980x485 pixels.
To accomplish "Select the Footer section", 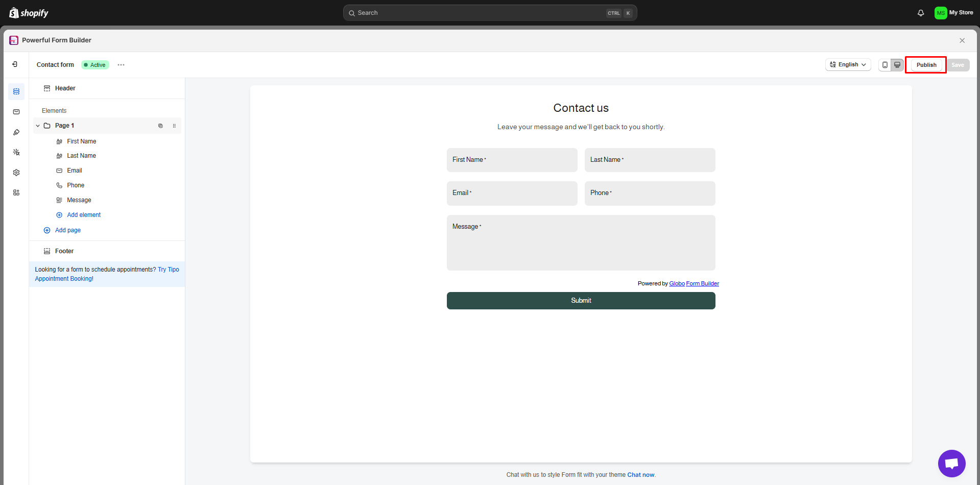I will pos(64,251).
